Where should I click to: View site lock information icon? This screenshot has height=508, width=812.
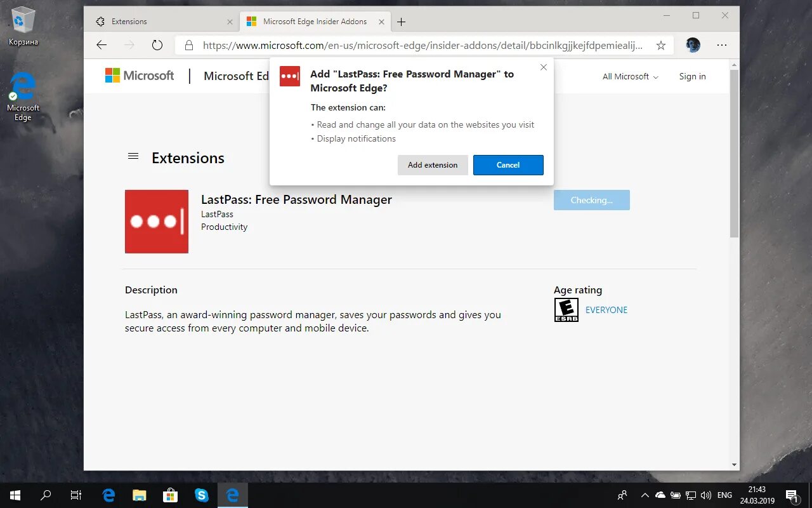[x=188, y=46]
